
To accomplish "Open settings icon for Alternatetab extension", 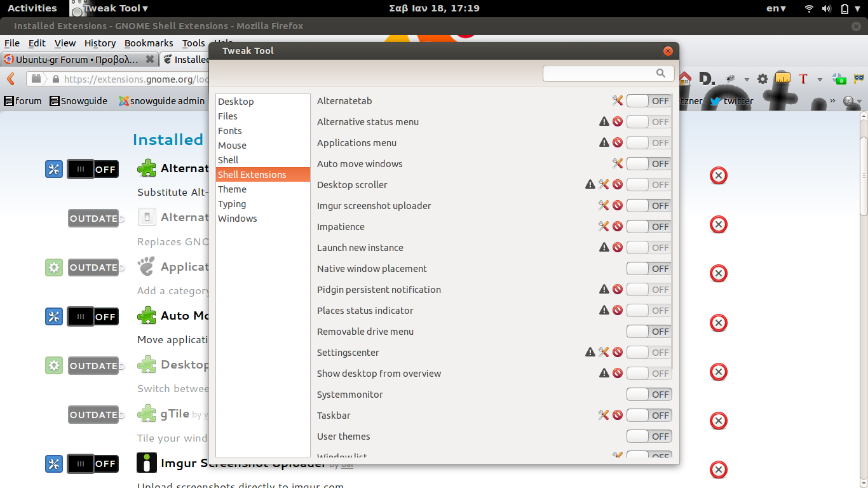I will 617,100.
